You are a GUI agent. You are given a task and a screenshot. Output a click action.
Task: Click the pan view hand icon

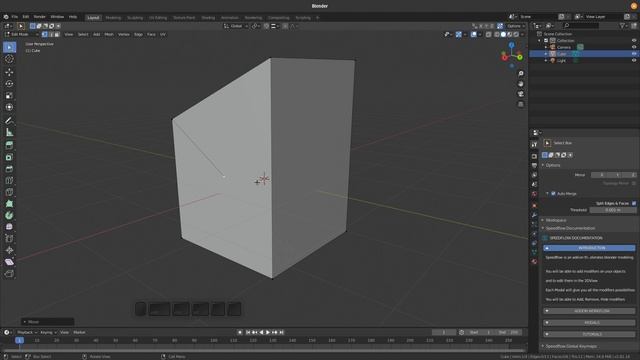(x=520, y=84)
